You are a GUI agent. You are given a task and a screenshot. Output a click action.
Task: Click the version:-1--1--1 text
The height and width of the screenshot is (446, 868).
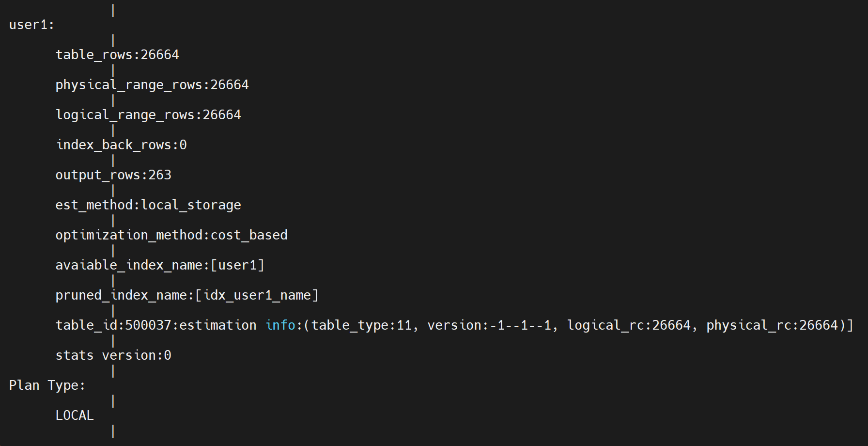coord(489,325)
